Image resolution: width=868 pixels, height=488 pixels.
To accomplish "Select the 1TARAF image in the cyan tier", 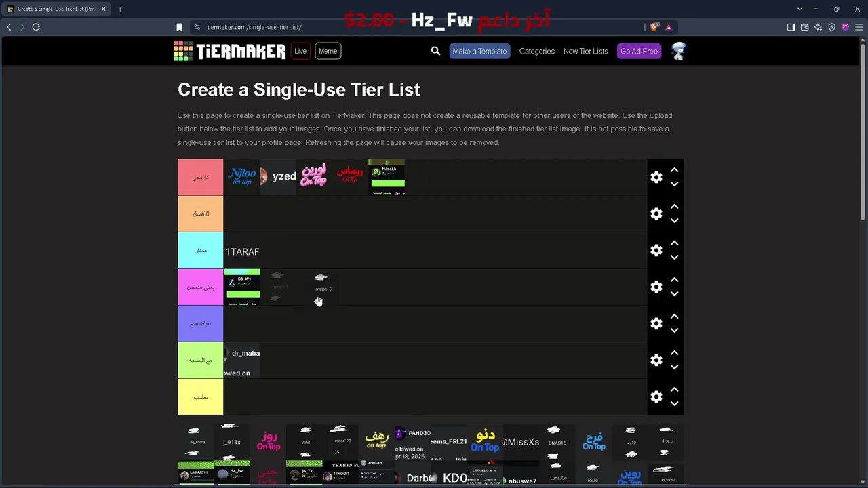I will coord(242,251).
